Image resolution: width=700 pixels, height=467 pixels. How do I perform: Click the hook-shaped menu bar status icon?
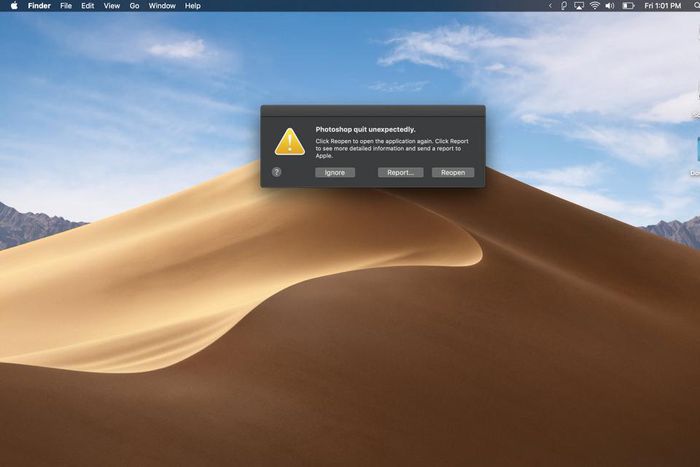[563, 6]
